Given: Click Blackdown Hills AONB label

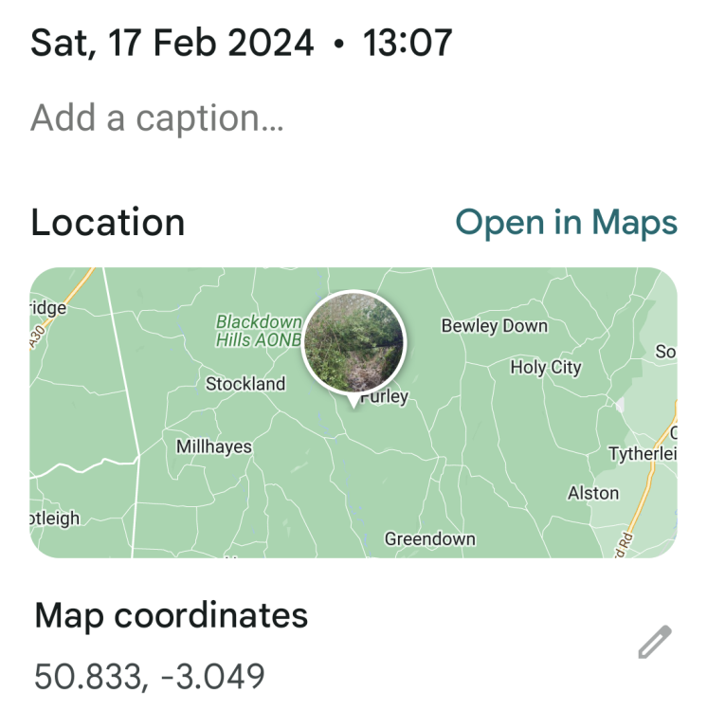Looking at the screenshot, I should [258, 331].
